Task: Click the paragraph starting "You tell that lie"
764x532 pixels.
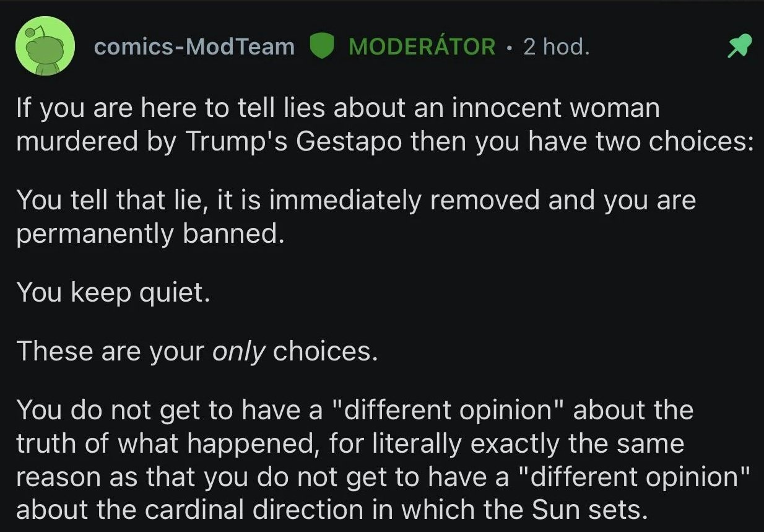Action: [356, 217]
